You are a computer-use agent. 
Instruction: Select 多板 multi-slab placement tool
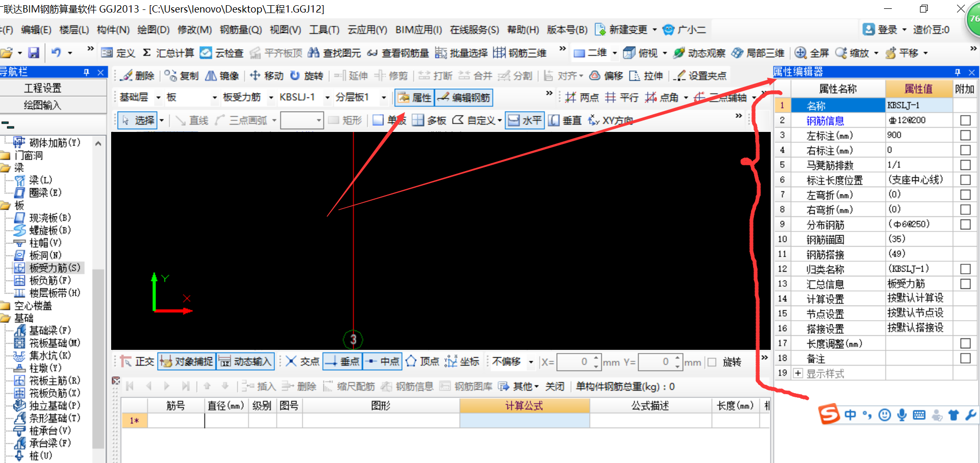coord(429,120)
